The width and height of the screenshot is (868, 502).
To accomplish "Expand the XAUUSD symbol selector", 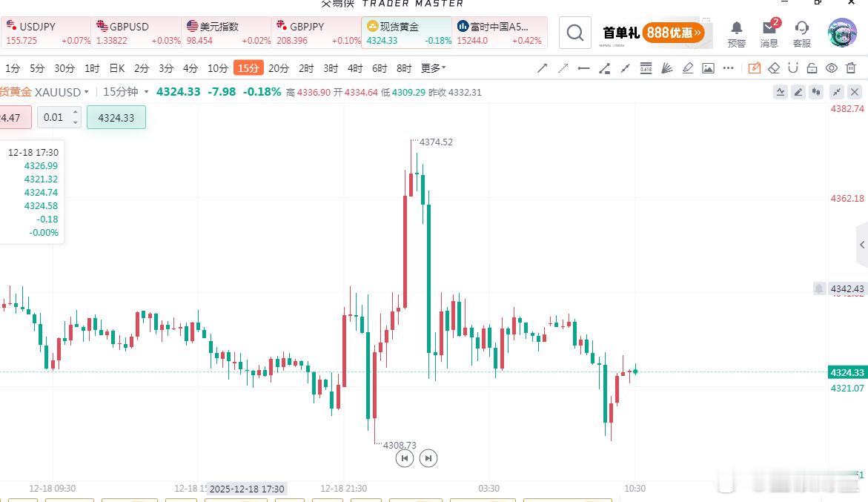I will pos(84,92).
